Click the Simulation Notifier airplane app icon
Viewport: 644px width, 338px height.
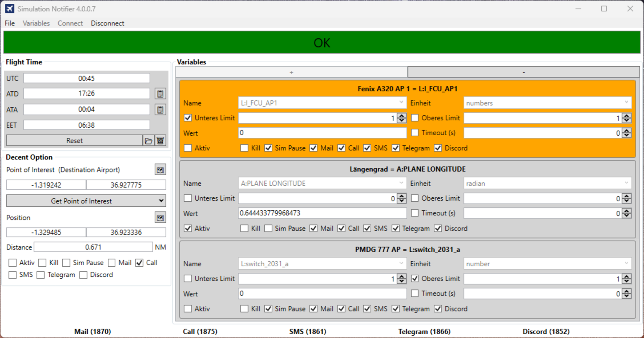(x=9, y=9)
